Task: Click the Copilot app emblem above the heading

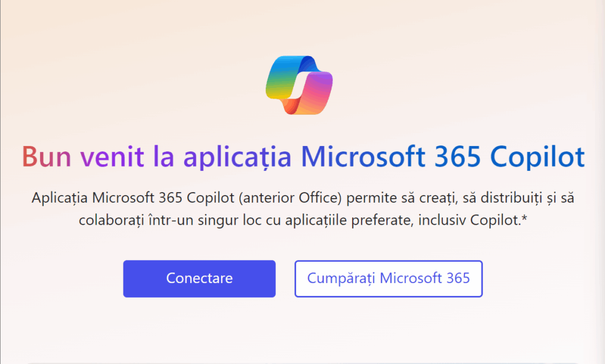Action: (299, 84)
